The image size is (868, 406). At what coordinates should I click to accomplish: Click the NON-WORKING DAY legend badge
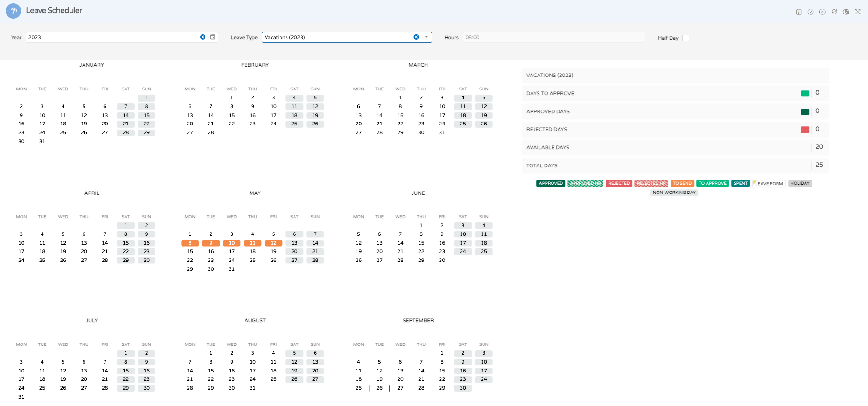click(x=674, y=193)
